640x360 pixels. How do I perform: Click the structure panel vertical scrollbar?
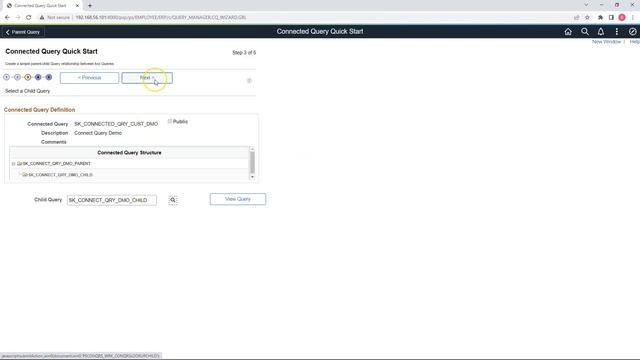coord(252,162)
